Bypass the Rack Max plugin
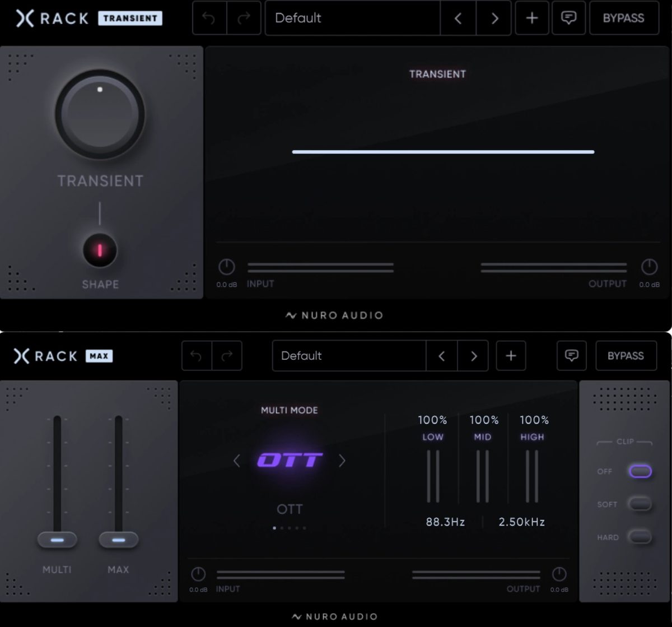Image resolution: width=672 pixels, height=627 pixels. [626, 356]
